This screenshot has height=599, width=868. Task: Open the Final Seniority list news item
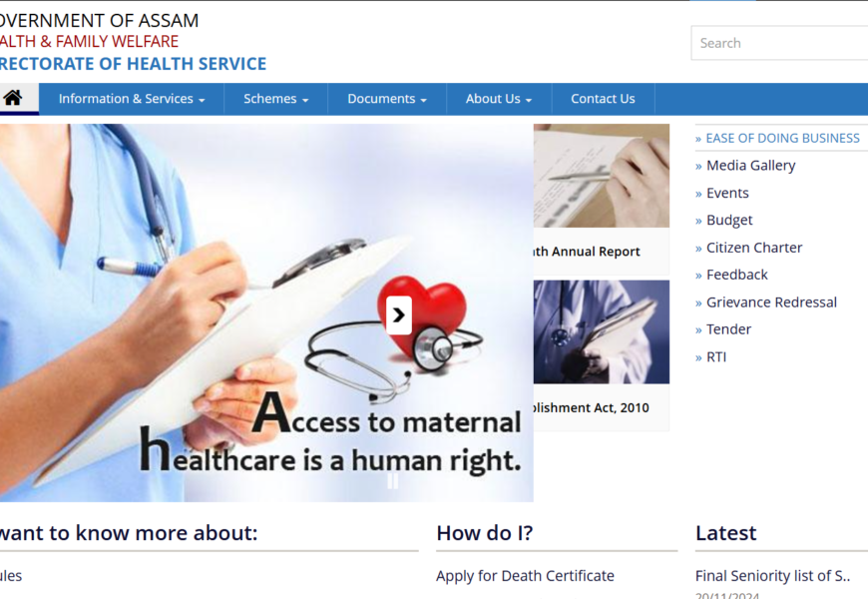pyautogui.click(x=772, y=576)
